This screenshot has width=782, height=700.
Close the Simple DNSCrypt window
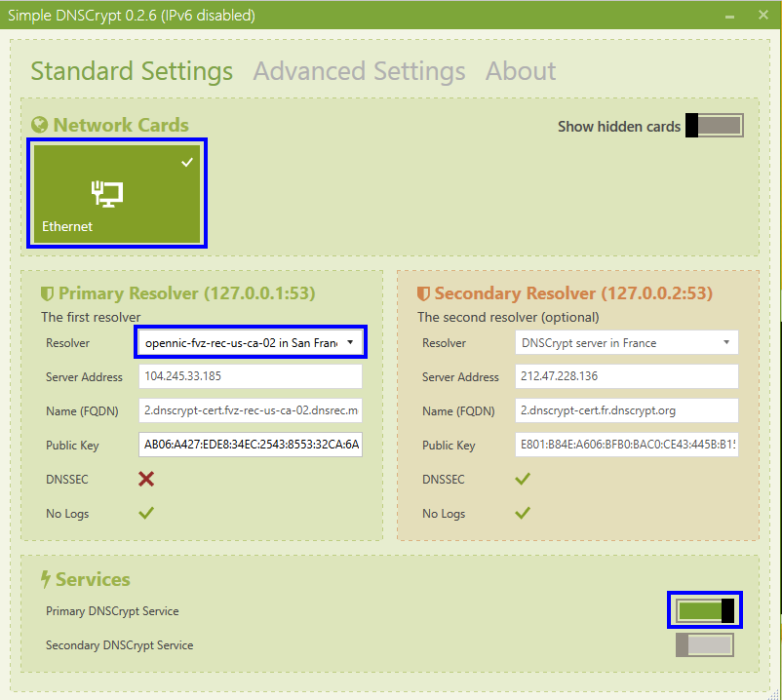coord(763,15)
